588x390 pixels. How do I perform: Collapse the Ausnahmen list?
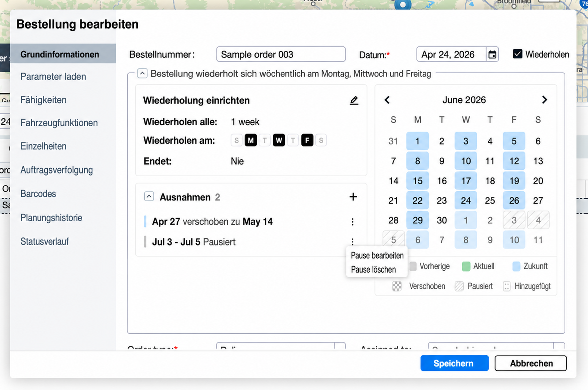pos(149,196)
